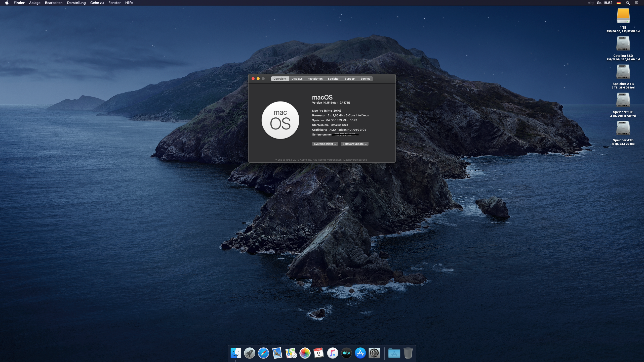This screenshot has width=644, height=362.
Task: Open Launchpad from the Dock
Action: coord(250,353)
